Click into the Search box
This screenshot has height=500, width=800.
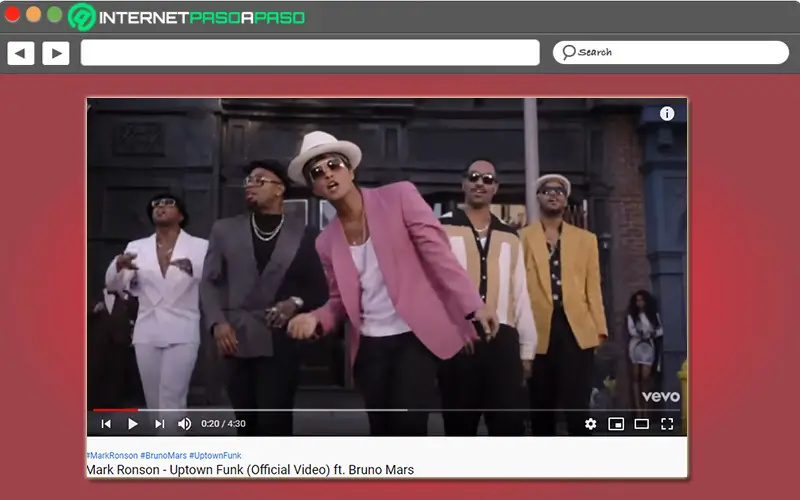(x=670, y=52)
